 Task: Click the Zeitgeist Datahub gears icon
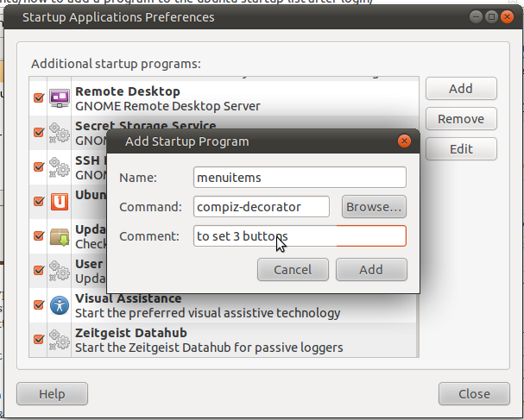(x=60, y=340)
